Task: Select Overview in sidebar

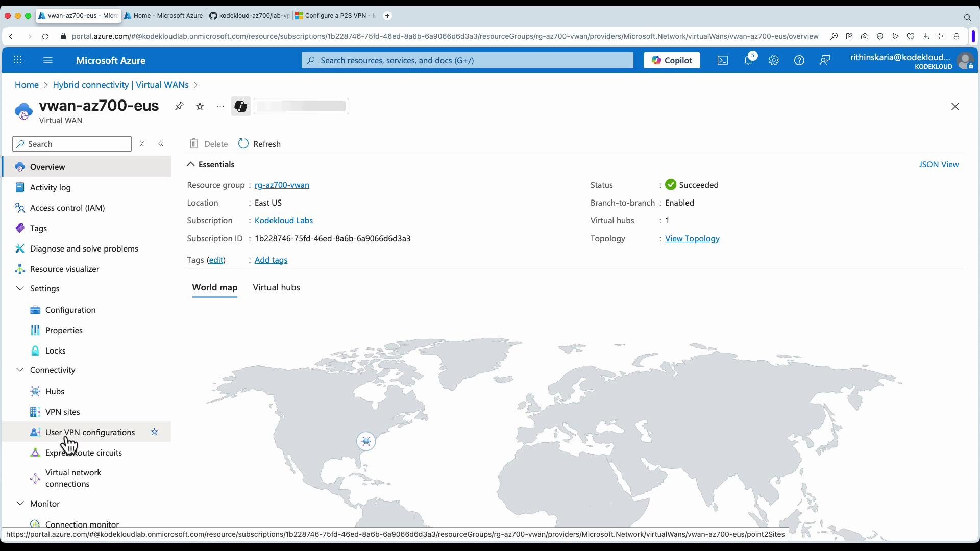Action: click(x=87, y=167)
